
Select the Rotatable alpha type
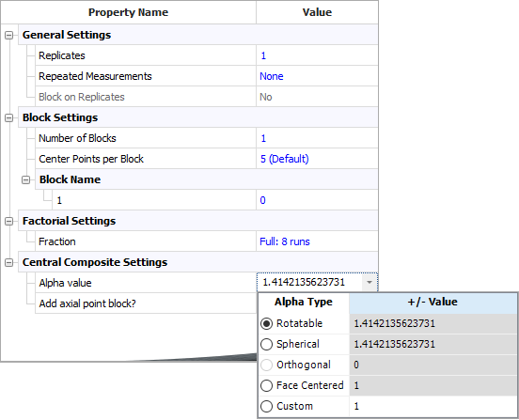(x=266, y=323)
